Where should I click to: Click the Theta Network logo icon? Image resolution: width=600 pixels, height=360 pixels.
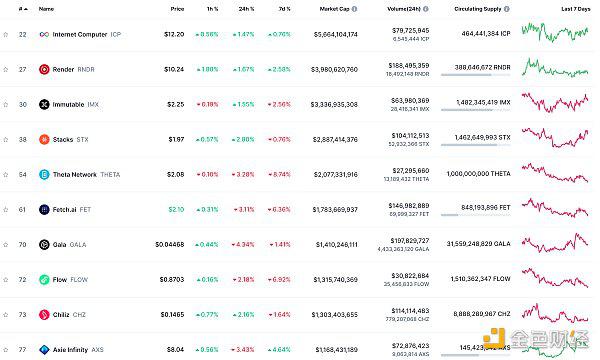tap(44, 174)
